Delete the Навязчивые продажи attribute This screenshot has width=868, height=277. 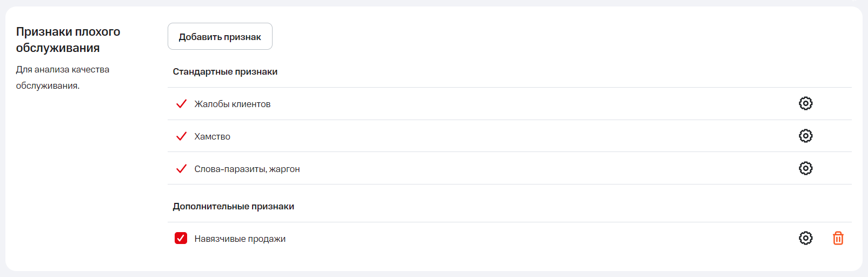point(838,238)
